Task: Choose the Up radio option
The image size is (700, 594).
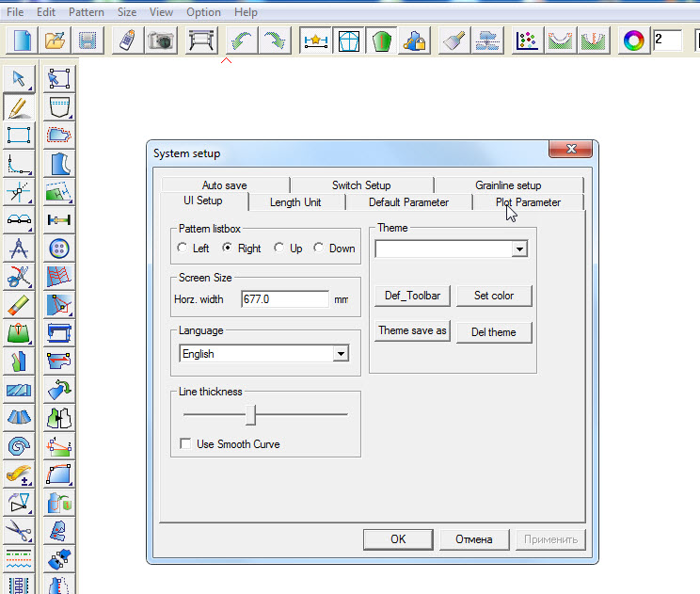Action: [x=278, y=249]
